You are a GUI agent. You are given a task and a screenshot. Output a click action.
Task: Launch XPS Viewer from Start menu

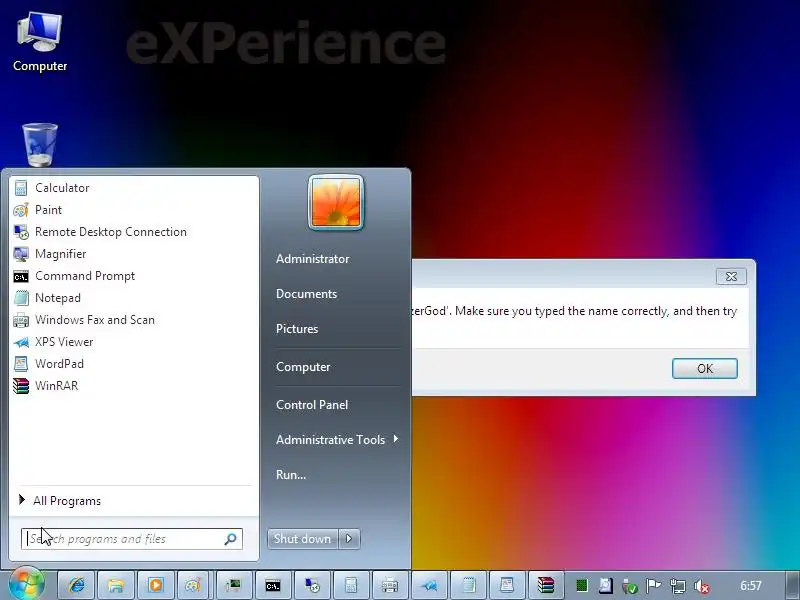[134, 342]
